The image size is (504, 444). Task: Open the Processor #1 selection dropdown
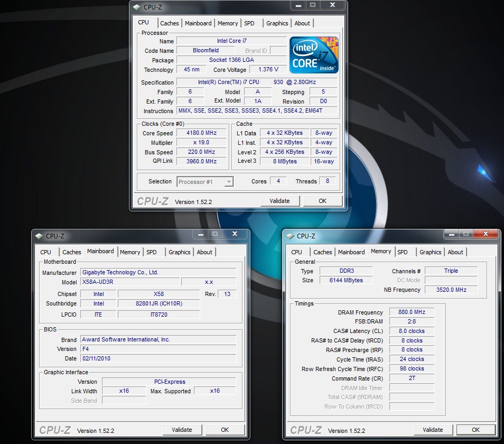coord(205,182)
